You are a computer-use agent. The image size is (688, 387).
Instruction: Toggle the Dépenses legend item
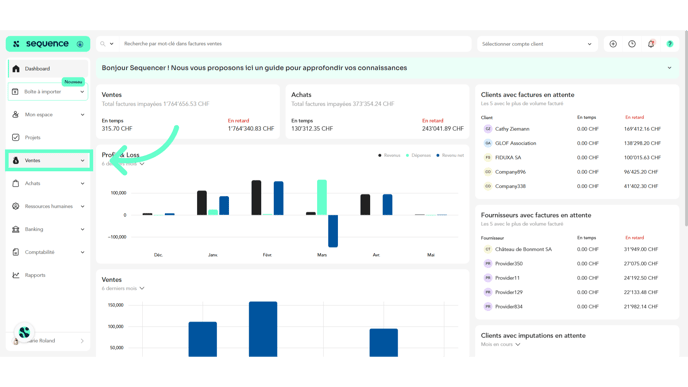[419, 155]
